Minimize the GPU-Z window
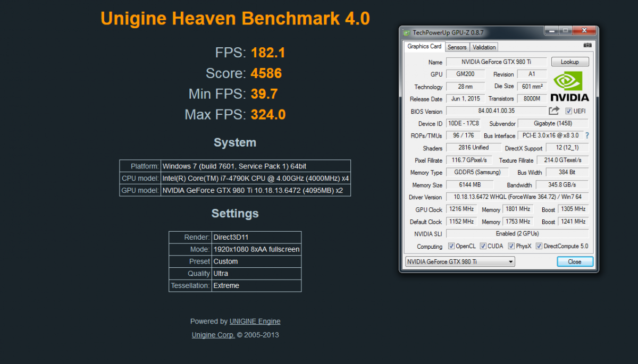 click(x=551, y=30)
